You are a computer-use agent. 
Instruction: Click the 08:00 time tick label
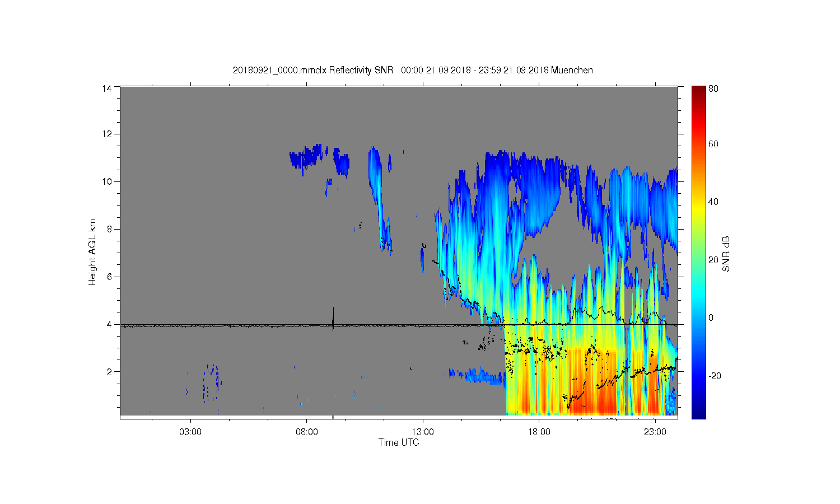point(306,432)
